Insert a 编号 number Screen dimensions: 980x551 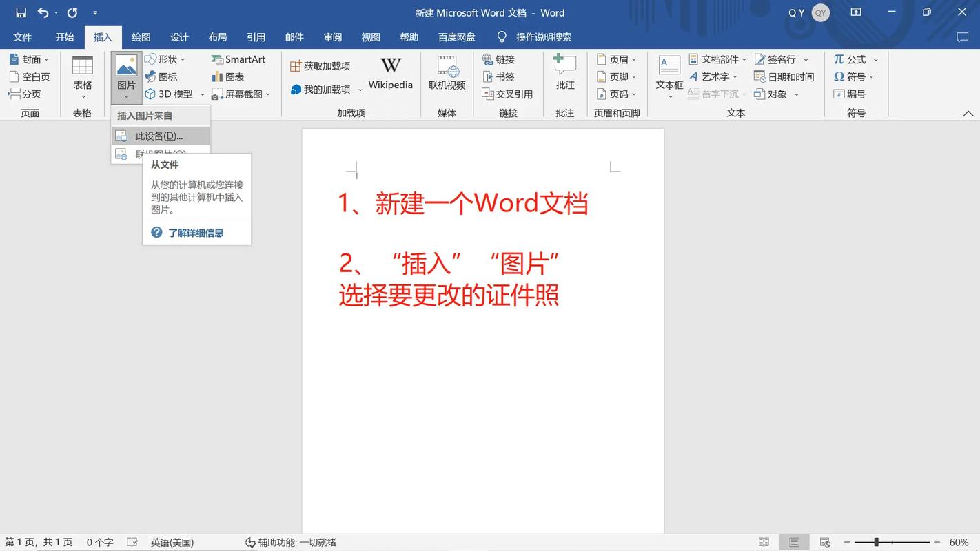[x=849, y=94]
